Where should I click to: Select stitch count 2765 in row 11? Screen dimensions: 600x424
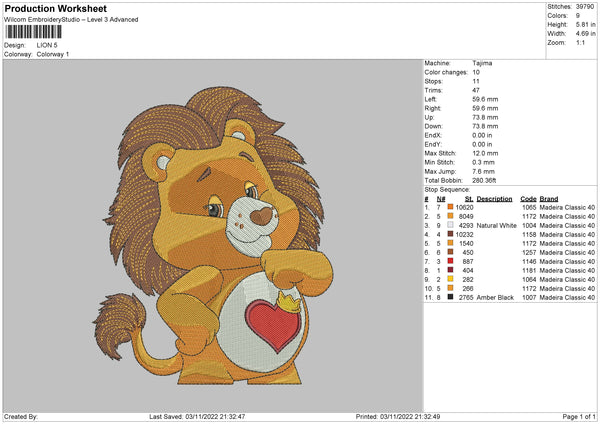(466, 297)
